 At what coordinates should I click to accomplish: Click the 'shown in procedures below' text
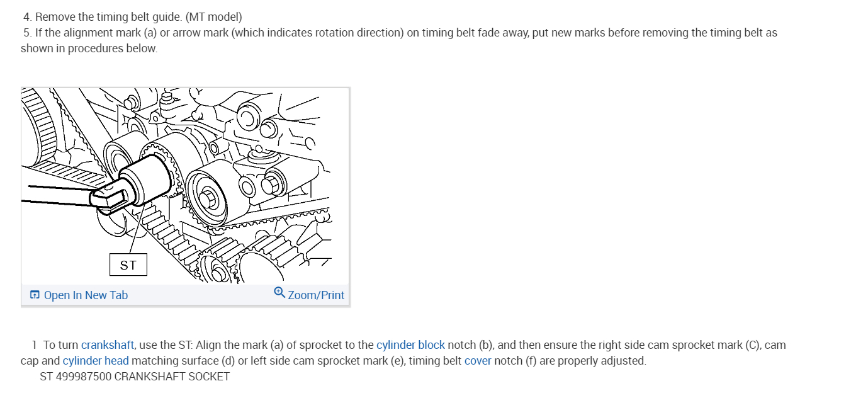coord(89,48)
